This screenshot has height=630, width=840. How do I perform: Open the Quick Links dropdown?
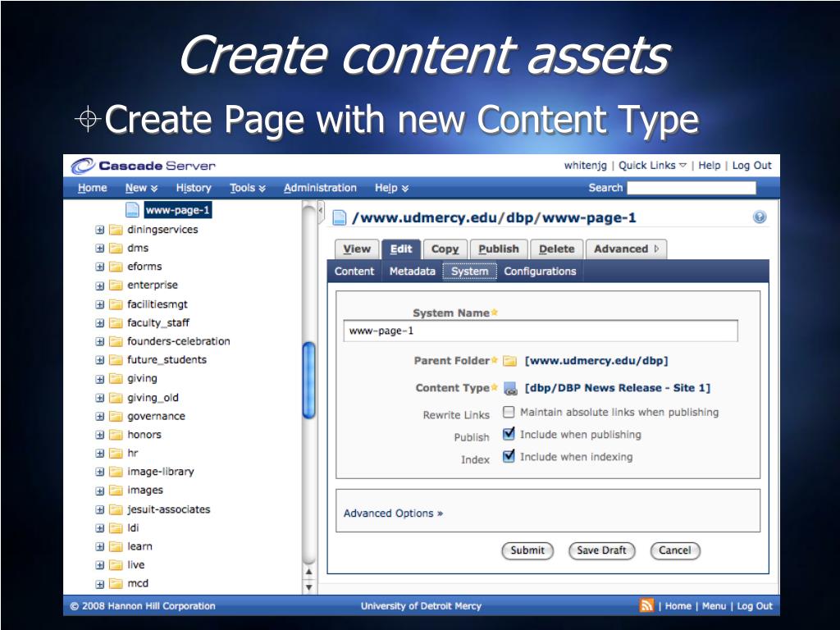[x=652, y=166]
